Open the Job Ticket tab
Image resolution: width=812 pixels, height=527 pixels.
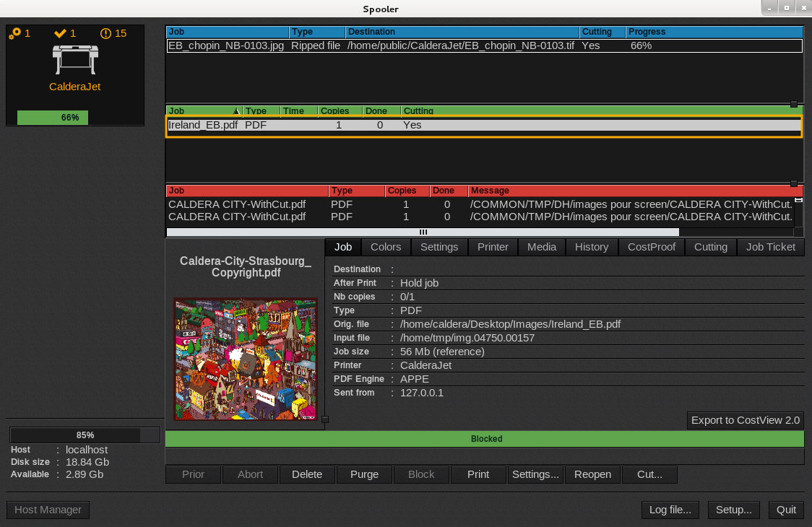point(770,247)
